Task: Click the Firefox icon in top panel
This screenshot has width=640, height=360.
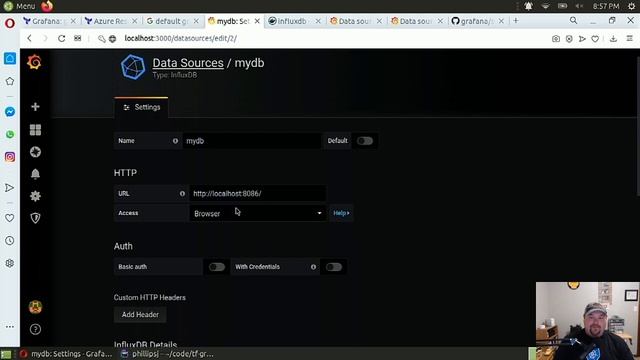Action: (x=47, y=6)
